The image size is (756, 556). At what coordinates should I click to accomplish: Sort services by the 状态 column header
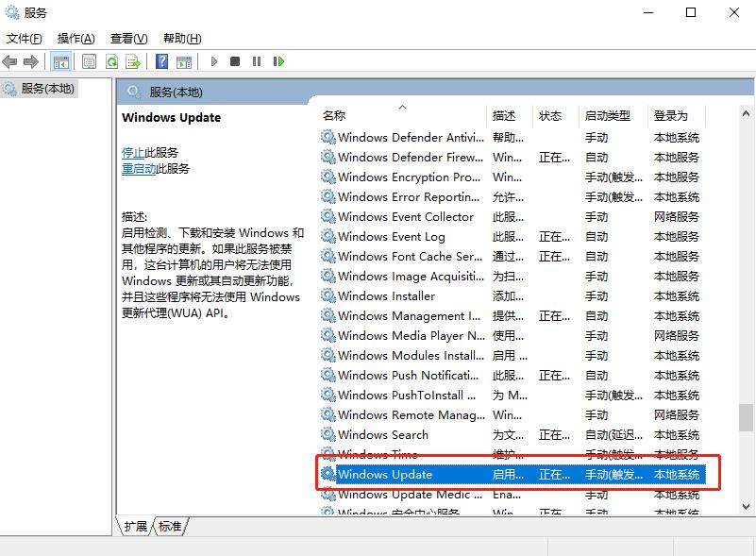click(x=552, y=115)
